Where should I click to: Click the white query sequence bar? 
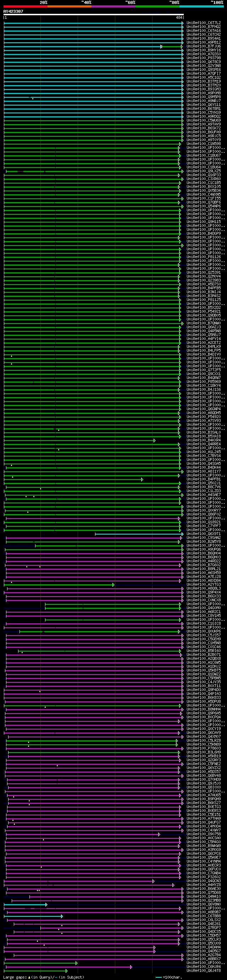coord(93,15)
